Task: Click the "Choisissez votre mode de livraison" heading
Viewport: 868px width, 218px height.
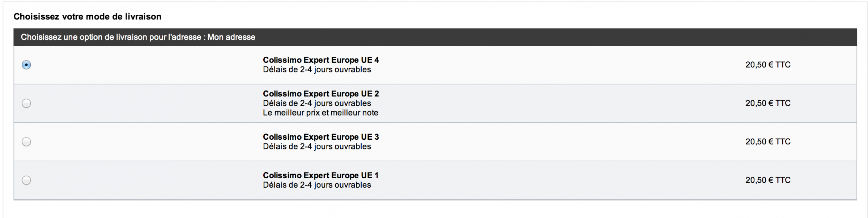Action: [x=88, y=17]
